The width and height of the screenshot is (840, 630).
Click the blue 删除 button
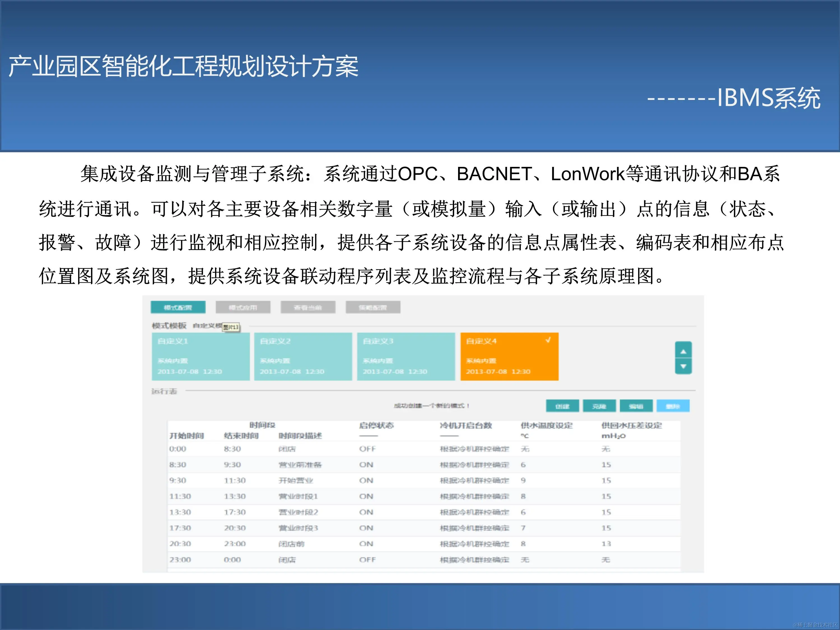[673, 406]
